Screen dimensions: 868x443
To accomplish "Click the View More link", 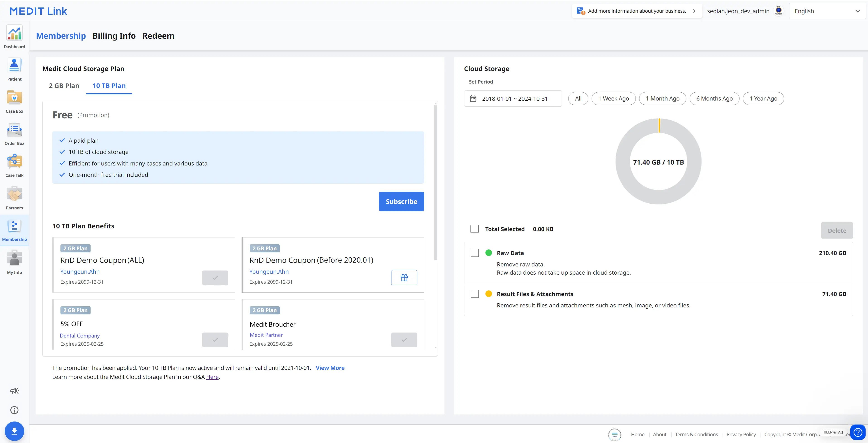I will (330, 368).
